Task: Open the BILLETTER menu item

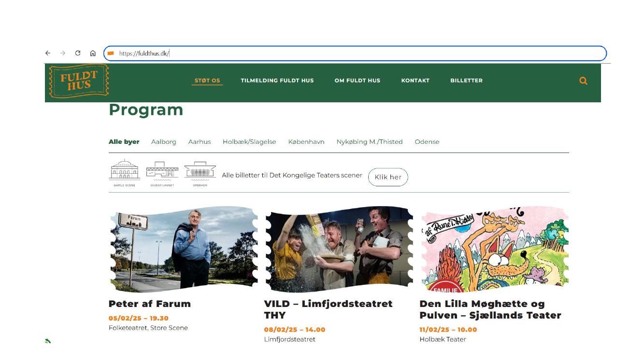Action: click(x=467, y=81)
